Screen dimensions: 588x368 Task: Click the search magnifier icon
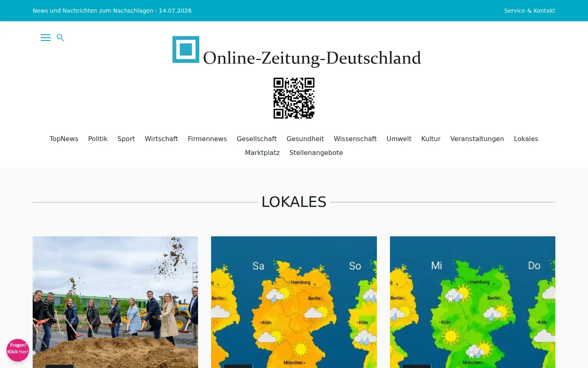tap(60, 38)
